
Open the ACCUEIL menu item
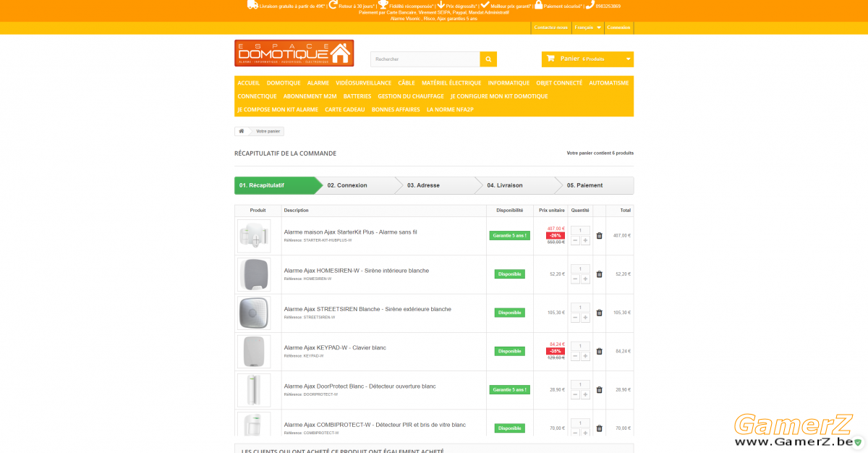pos(249,83)
